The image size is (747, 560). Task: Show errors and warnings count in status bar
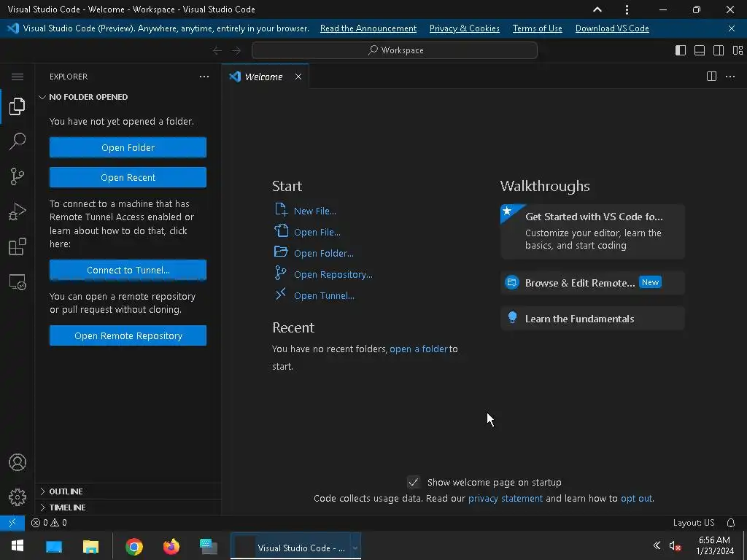tap(49, 523)
